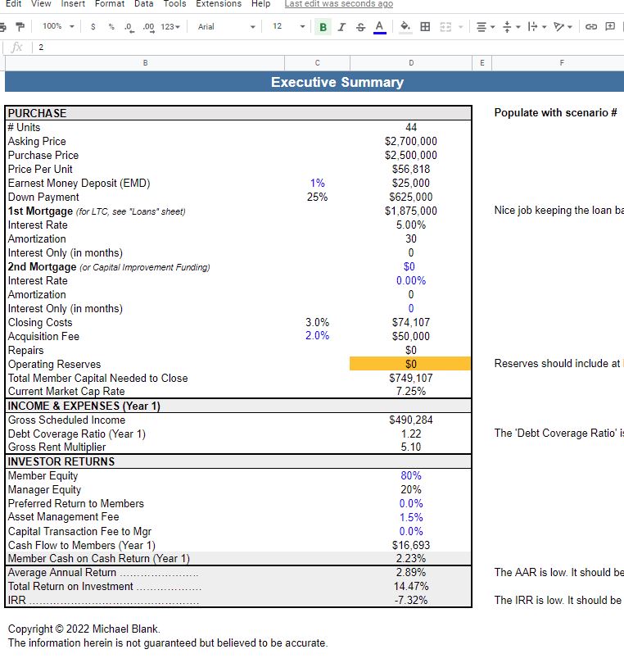Image resolution: width=624 pixels, height=672 pixels.
Task: Select IRR value -7.32%
Action: click(411, 600)
